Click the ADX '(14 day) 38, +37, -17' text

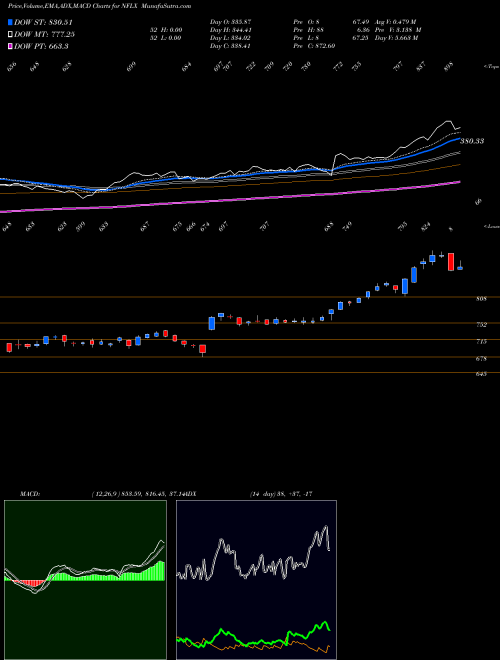pyautogui.click(x=281, y=494)
